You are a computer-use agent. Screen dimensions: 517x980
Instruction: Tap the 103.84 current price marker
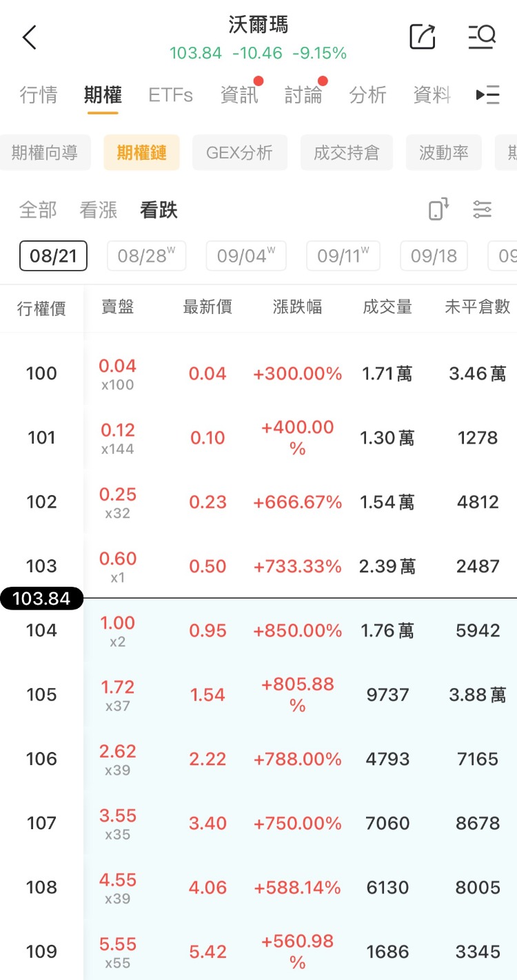pos(41,598)
